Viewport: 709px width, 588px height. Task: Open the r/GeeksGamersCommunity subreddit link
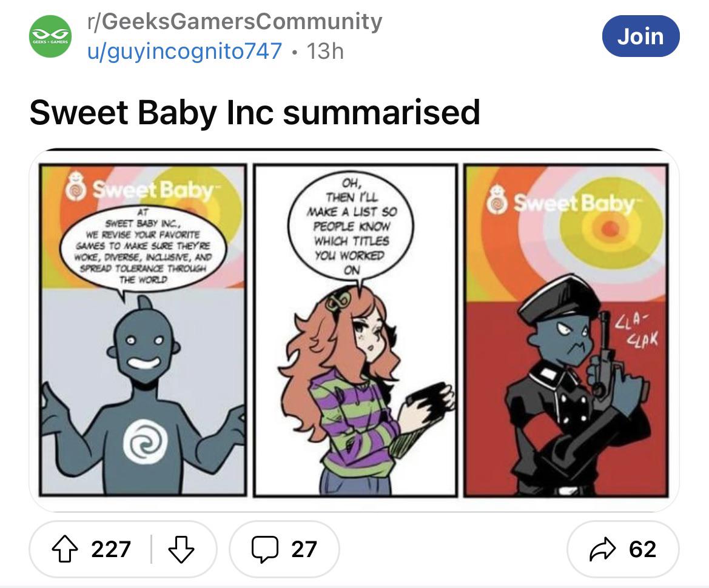tap(235, 22)
